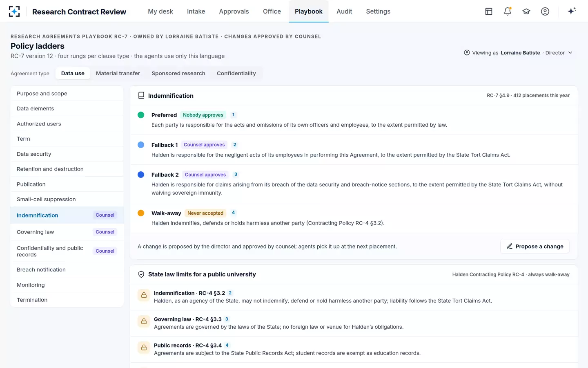Screen dimensions: 588x368
Task: Go to the Approvals tab
Action: [x=234, y=11]
